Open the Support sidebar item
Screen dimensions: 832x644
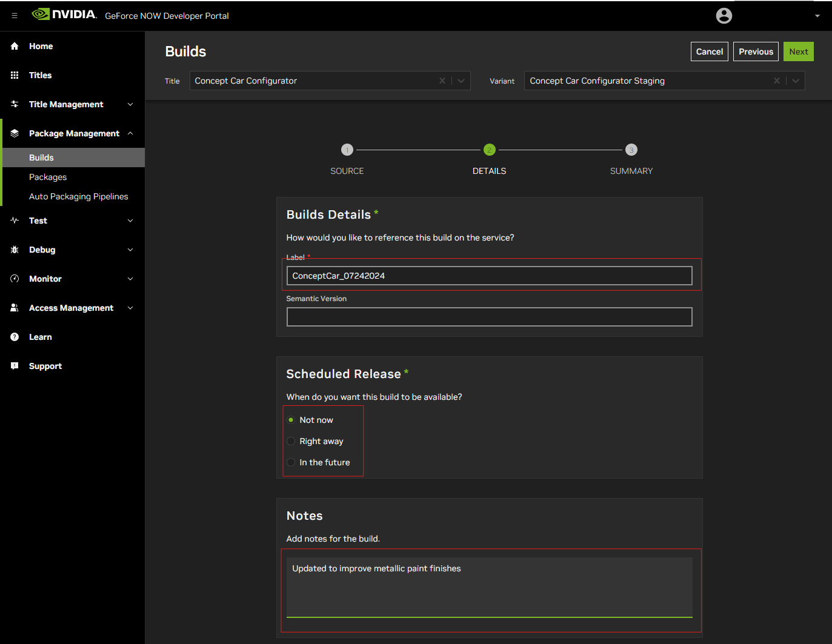pyautogui.click(x=45, y=366)
